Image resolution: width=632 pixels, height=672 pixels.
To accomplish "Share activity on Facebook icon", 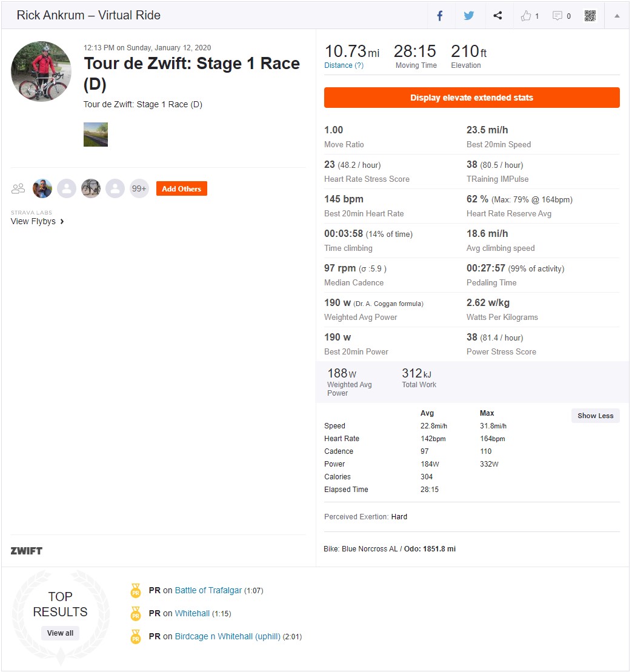I will tap(440, 16).
